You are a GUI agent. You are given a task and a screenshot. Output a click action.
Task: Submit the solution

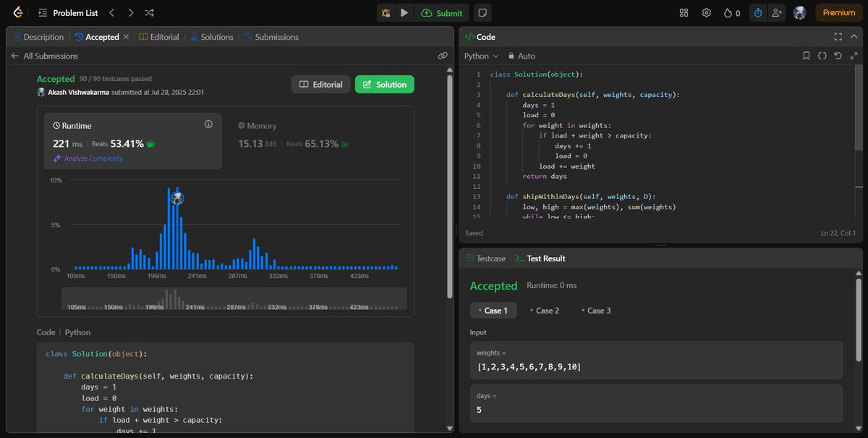(x=442, y=13)
